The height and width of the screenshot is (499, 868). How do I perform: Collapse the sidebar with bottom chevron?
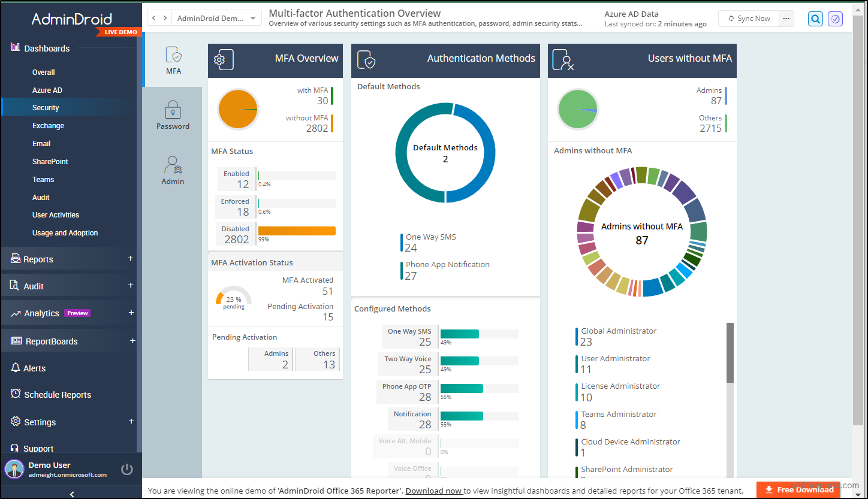[x=72, y=494]
